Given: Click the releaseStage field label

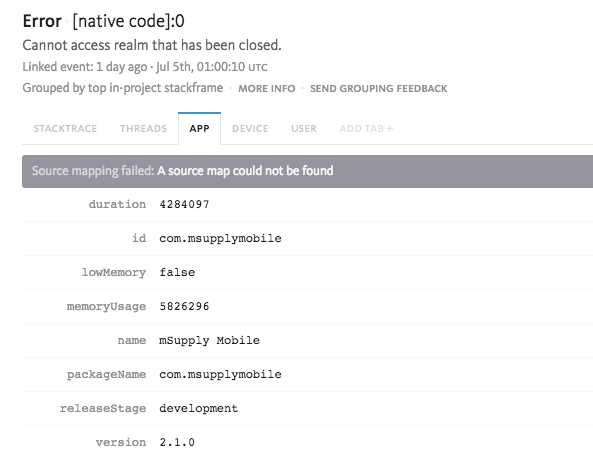Looking at the screenshot, I should coord(103,409).
